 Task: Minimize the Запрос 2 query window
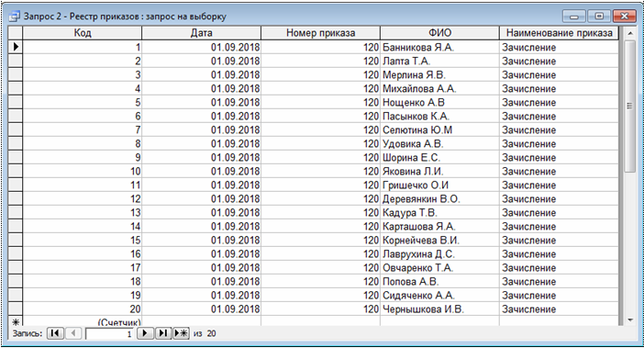tap(574, 16)
